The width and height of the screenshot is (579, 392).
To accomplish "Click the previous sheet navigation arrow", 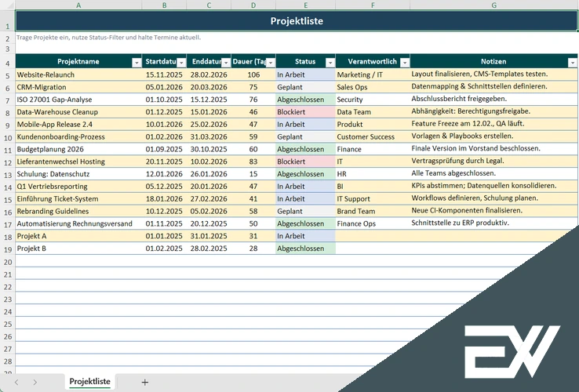I will coord(15,382).
